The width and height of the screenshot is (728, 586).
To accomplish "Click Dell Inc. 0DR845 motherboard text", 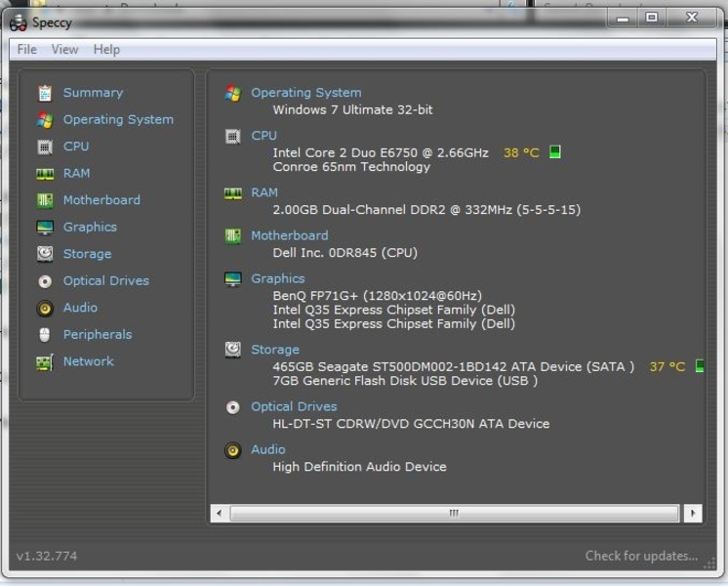I will pyautogui.click(x=344, y=253).
